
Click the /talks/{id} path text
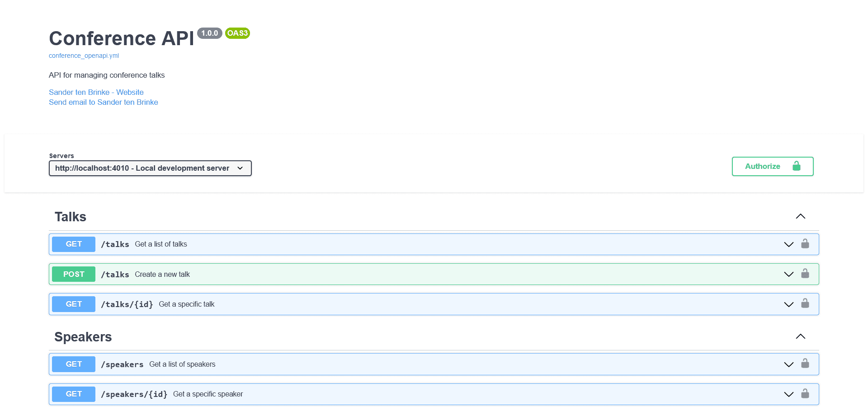tap(127, 304)
